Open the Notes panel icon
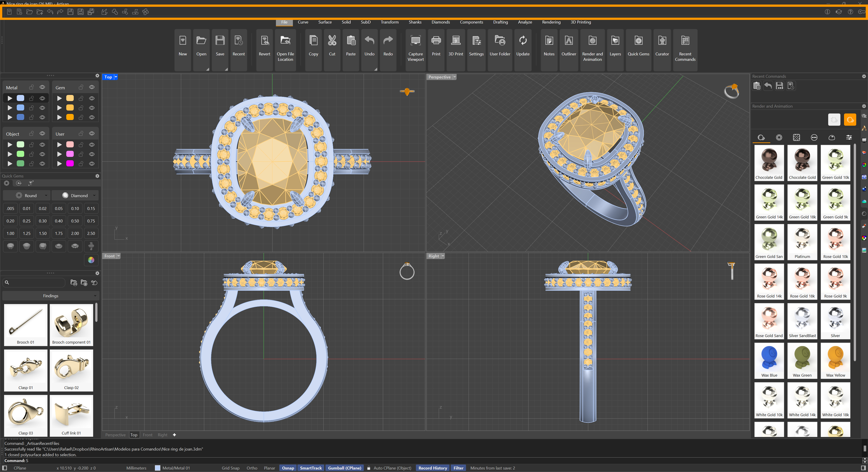868x472 pixels. point(549,41)
